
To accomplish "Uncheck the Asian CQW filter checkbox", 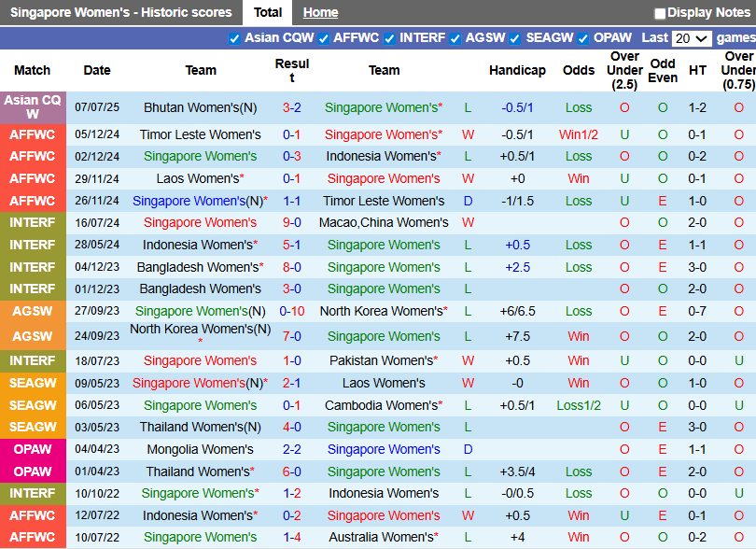I will [234, 38].
